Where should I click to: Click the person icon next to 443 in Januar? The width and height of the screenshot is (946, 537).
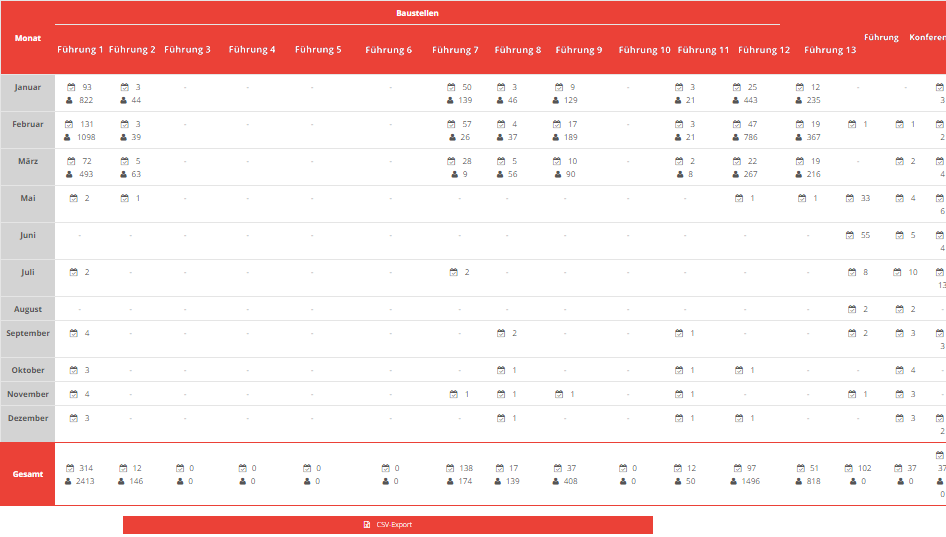[736, 100]
